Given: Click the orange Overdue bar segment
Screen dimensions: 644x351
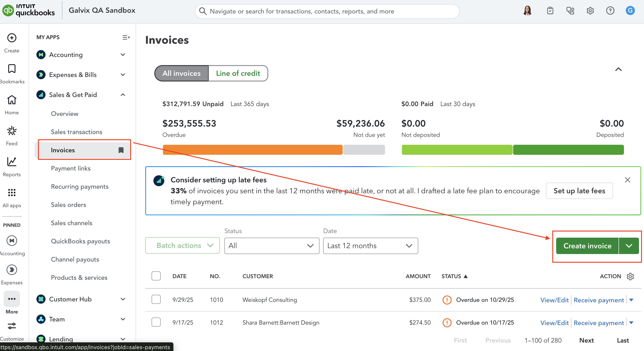Looking at the screenshot, I should 253,150.
